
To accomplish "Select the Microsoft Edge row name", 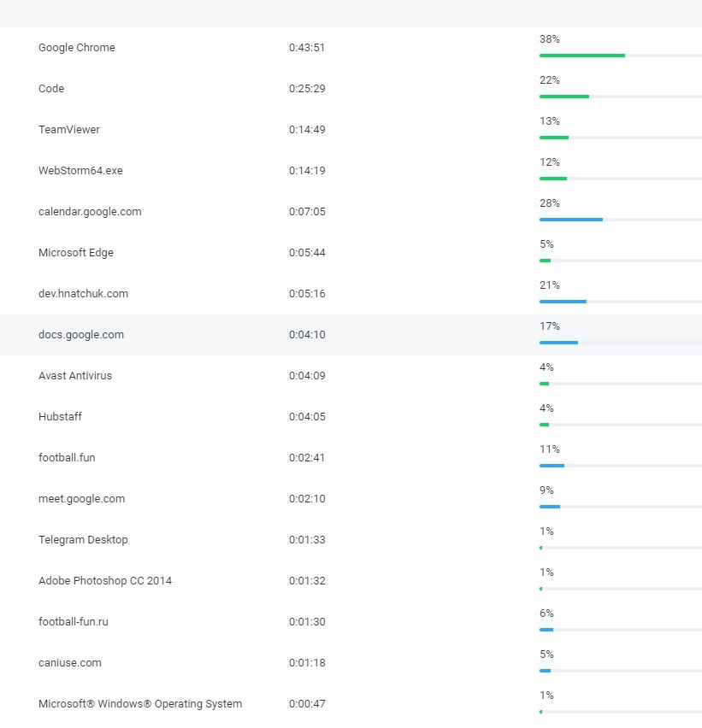I will click(76, 253).
